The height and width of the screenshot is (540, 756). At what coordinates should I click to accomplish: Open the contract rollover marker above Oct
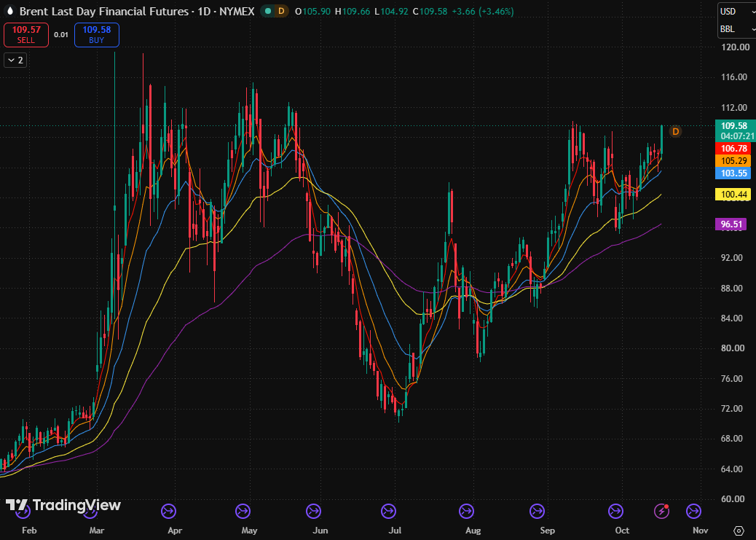615,511
